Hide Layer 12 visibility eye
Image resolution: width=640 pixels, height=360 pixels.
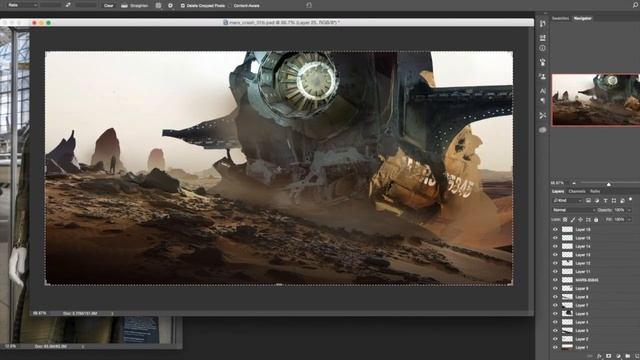[x=555, y=263]
